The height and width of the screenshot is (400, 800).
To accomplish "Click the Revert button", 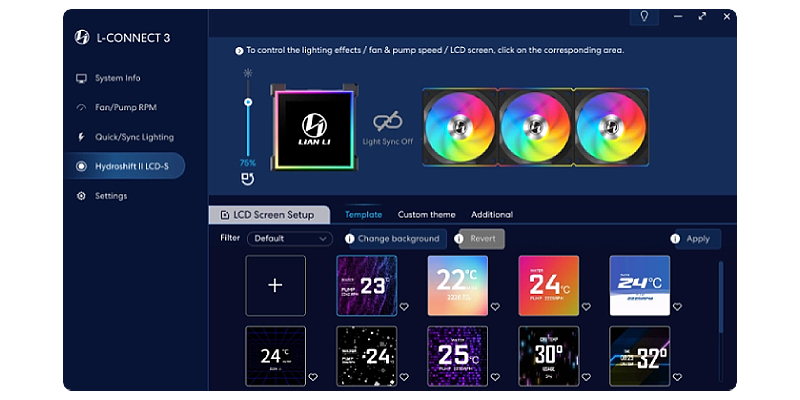I will click(x=483, y=239).
